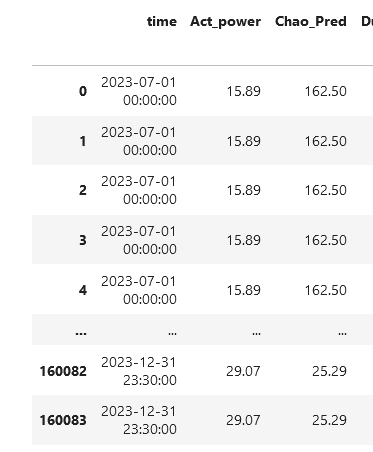
Task: Click the time column header
Action: click(x=162, y=22)
